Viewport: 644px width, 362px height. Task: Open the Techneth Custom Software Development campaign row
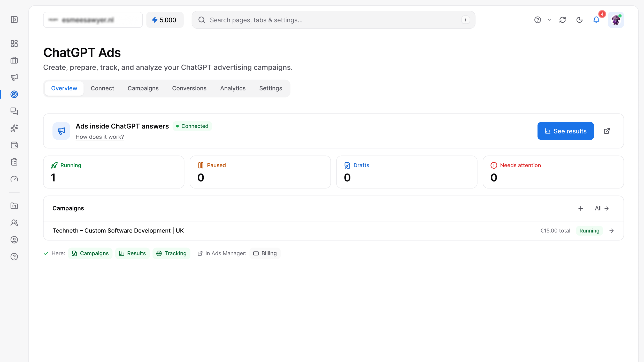tap(333, 231)
